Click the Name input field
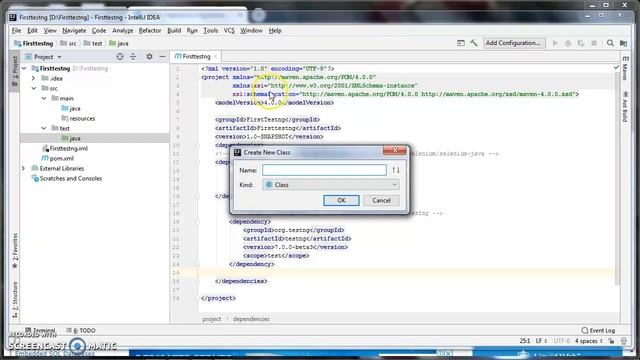640x360 pixels. (324, 170)
